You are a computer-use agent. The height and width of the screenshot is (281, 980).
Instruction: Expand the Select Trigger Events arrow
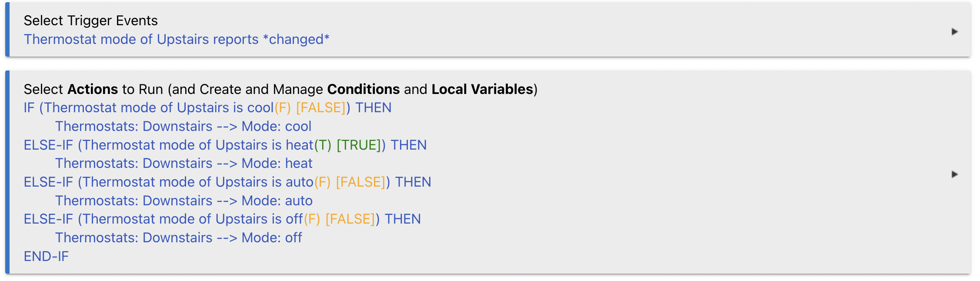pyautogui.click(x=954, y=32)
